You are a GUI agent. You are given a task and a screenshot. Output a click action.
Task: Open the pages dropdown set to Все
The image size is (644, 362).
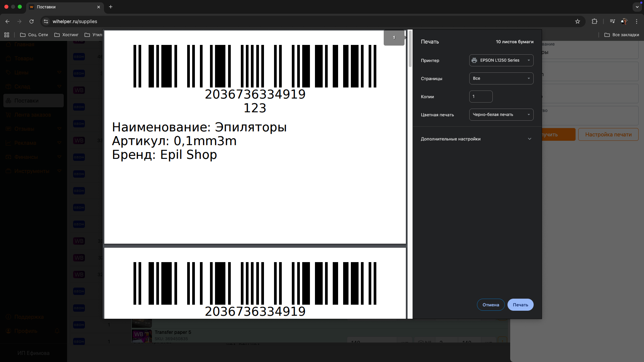[501, 78]
